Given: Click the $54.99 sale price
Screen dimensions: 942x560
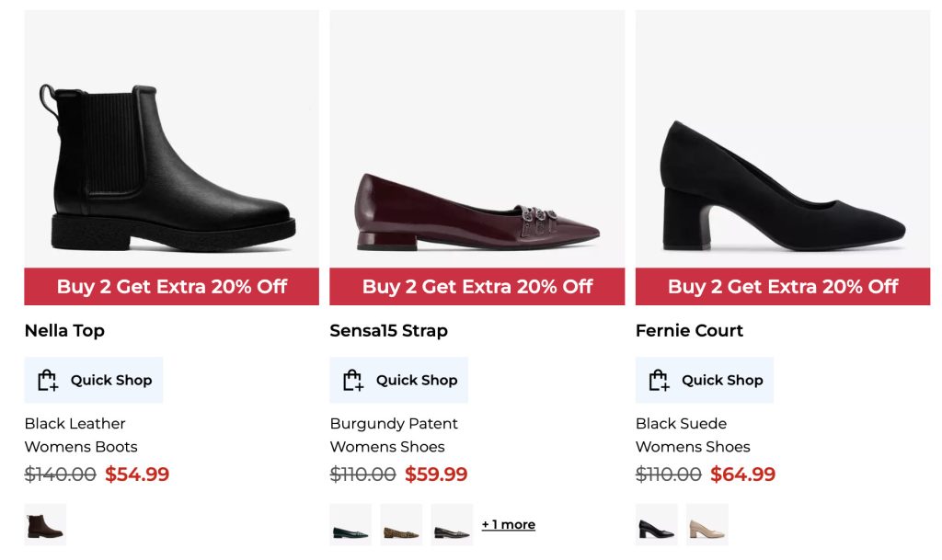Looking at the screenshot, I should point(137,474).
